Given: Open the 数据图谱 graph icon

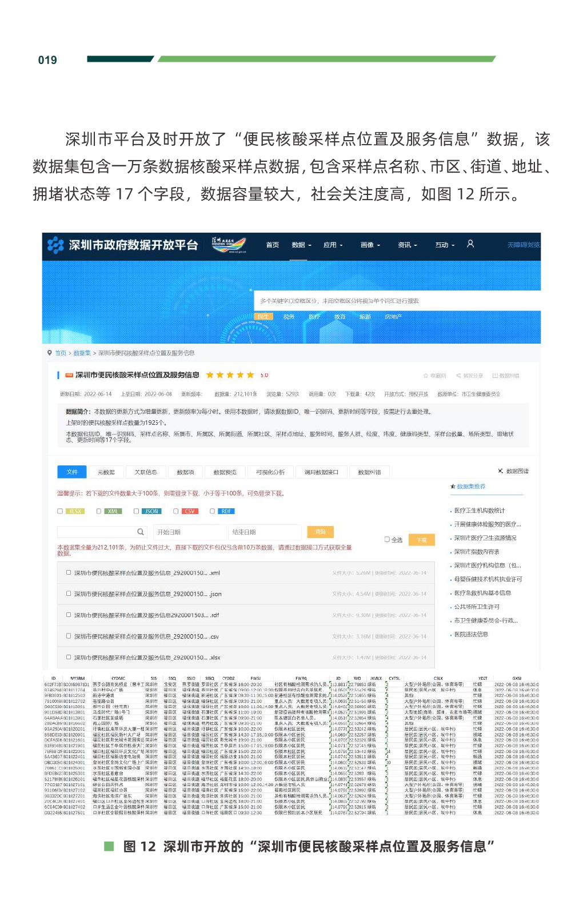Looking at the screenshot, I should coord(501,471).
